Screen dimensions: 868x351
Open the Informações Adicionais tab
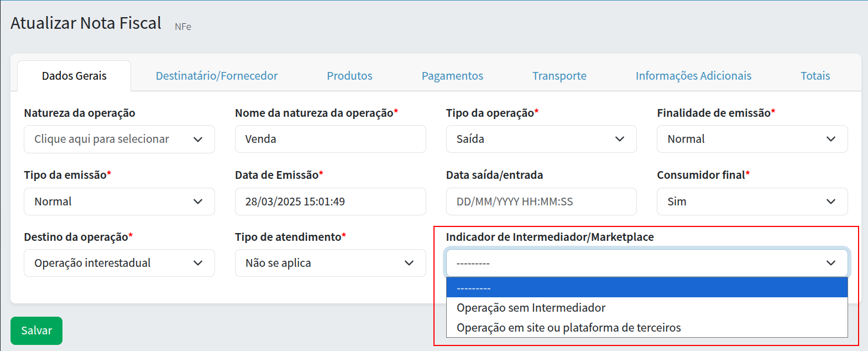693,76
